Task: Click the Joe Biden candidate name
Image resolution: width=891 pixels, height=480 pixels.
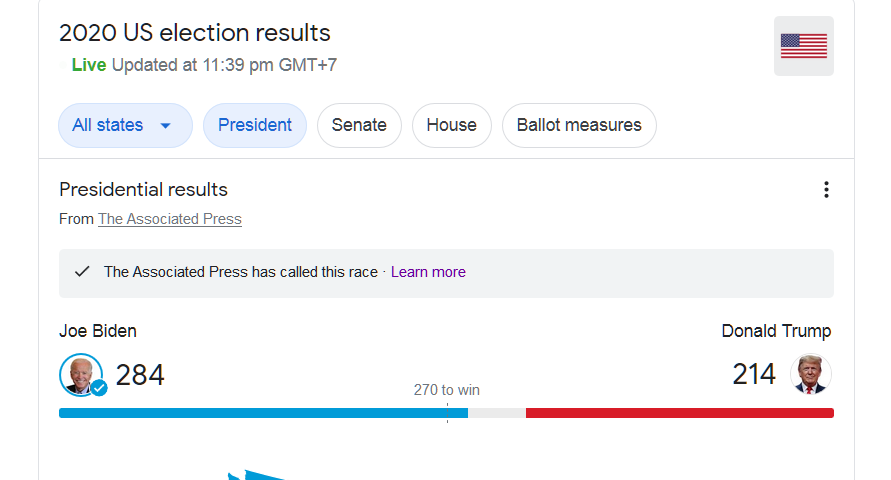Action: click(x=98, y=331)
